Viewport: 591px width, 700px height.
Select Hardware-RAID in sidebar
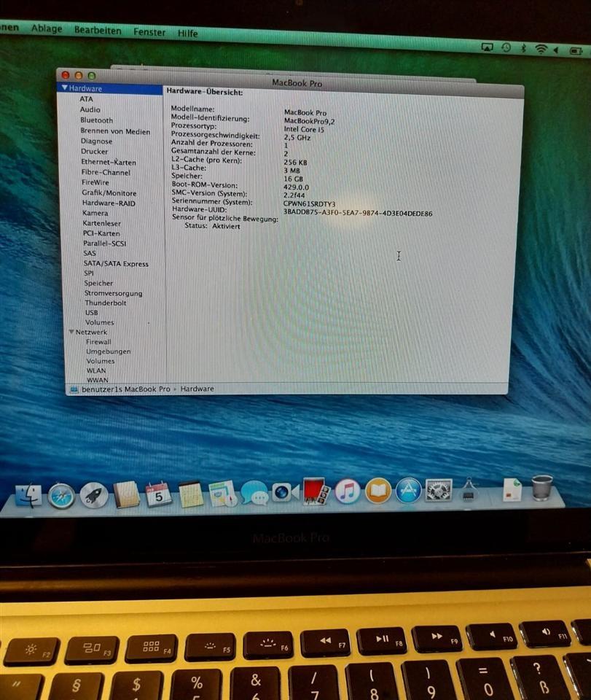109,203
